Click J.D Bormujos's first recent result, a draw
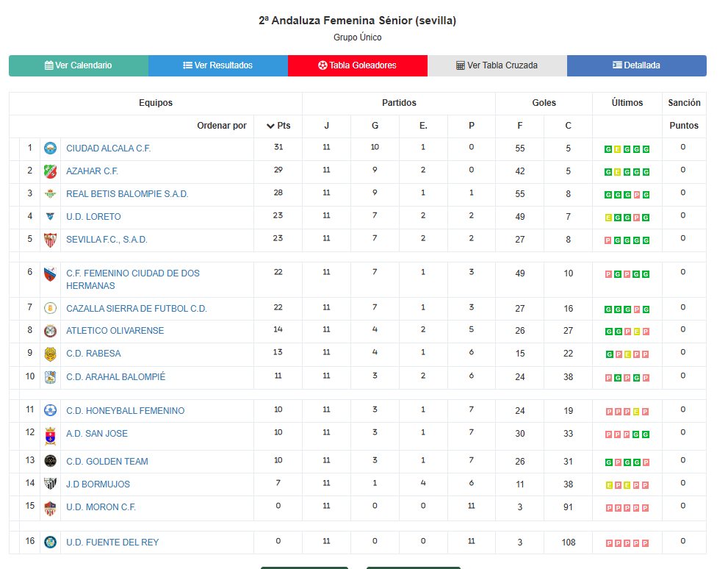Image resolution: width=728 pixels, height=569 pixels. coord(609,485)
